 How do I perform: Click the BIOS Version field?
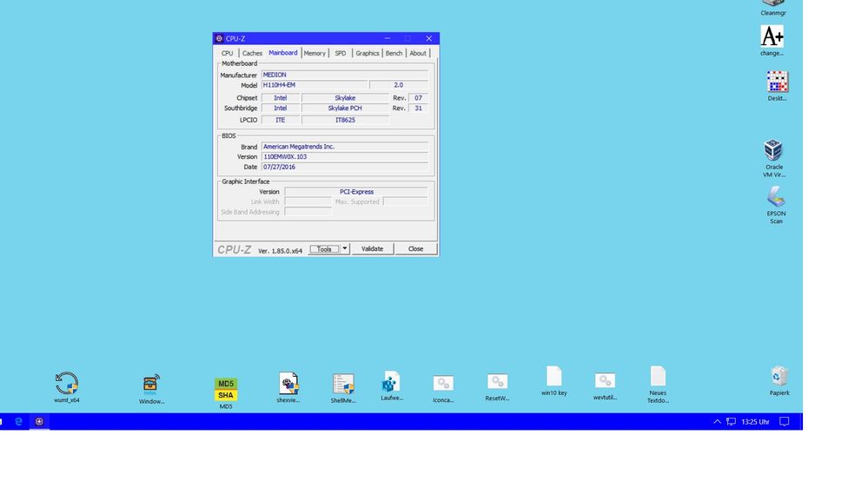344,157
